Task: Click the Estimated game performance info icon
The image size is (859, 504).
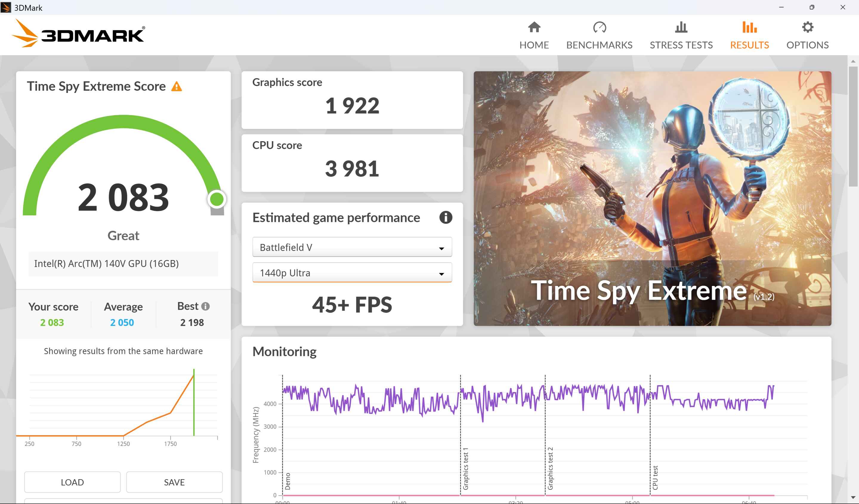Action: 446,217
